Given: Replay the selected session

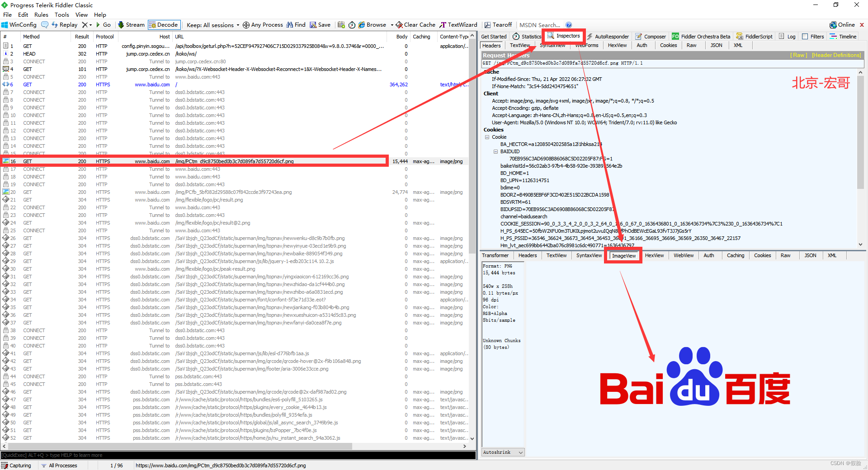Looking at the screenshot, I should pos(65,25).
